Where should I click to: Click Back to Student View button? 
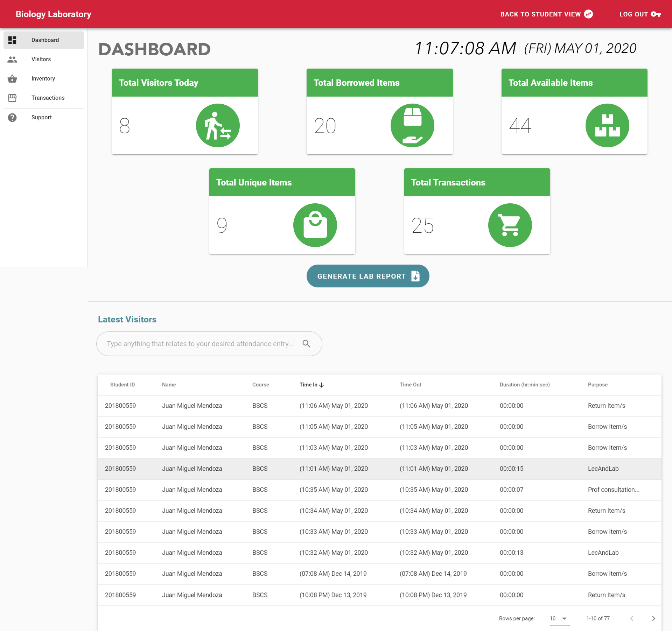tap(546, 14)
